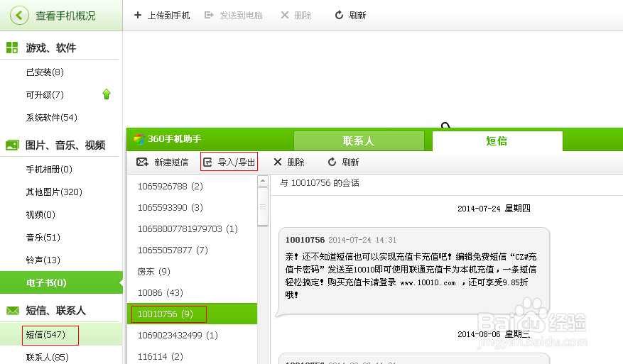Click the SMS panel 刷新 label
Image resolution: width=623 pixels, height=364 pixels.
click(x=350, y=162)
